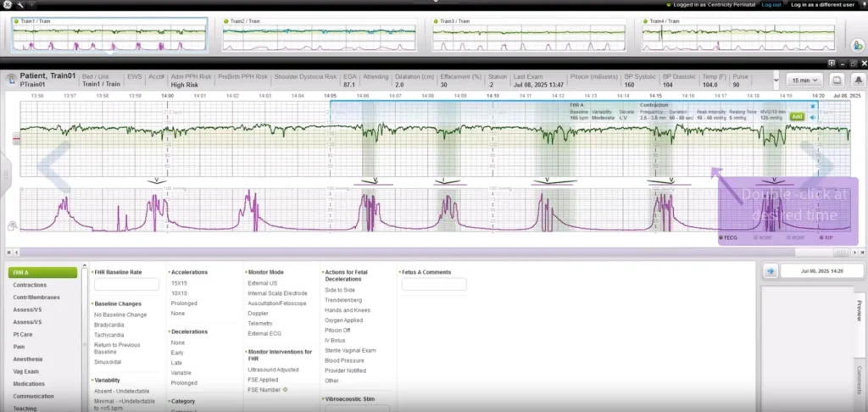This screenshot has height=412, width=868.
Task: Select Early under Decelerations
Action: pos(177,353)
